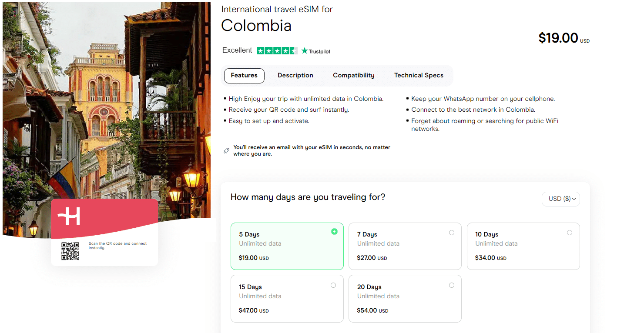Expand the currency selector chevron
This screenshot has width=644, height=333.
[575, 199]
